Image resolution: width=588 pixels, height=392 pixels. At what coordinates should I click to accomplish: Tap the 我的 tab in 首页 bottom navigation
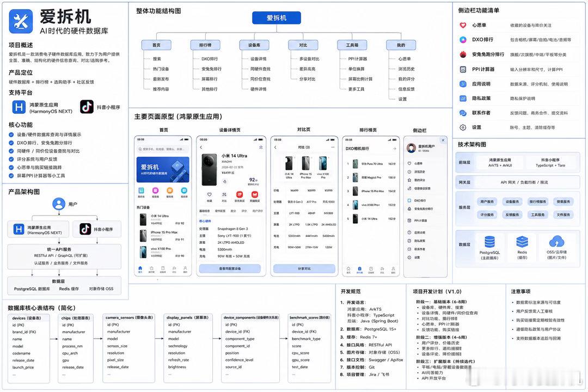185,269
